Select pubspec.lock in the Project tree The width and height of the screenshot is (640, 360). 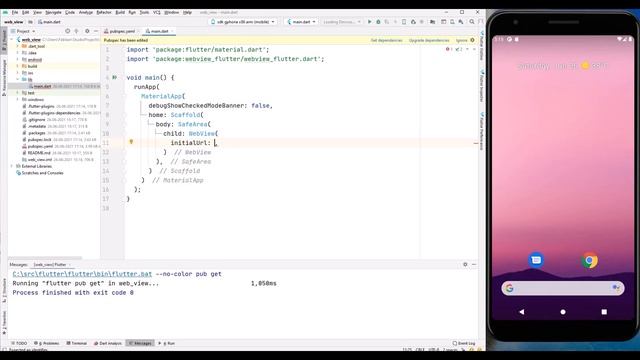point(40,140)
